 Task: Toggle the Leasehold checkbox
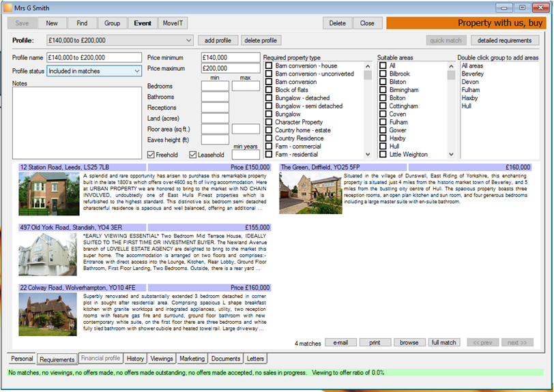tap(192, 155)
